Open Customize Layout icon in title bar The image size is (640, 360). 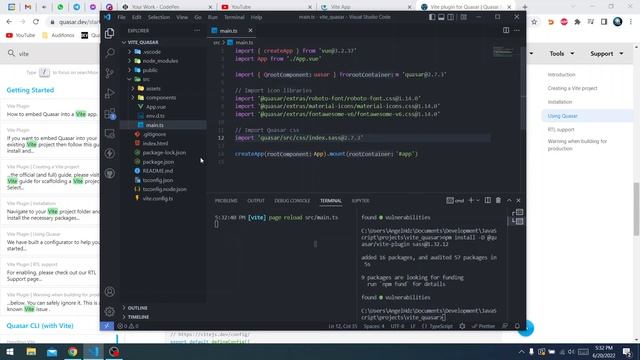coord(464,17)
